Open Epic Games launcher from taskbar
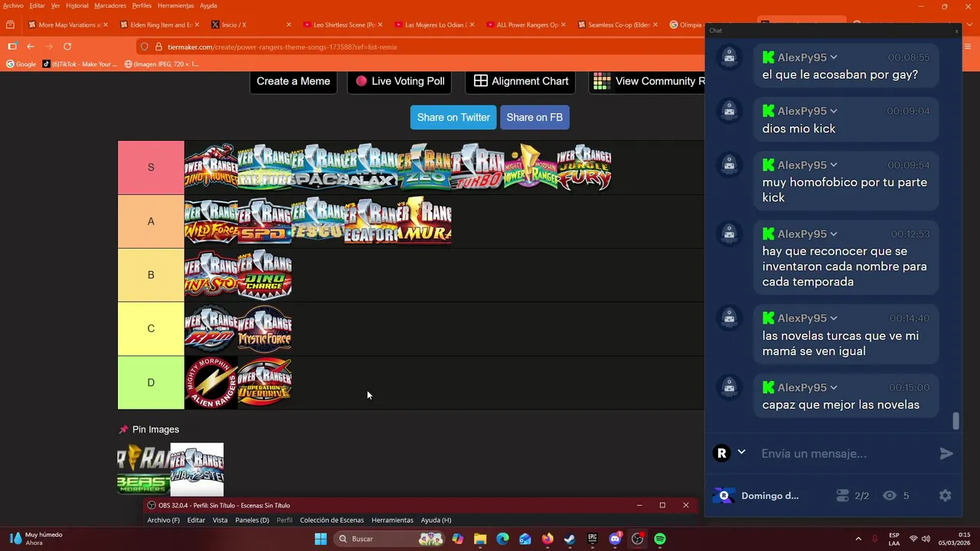 [592, 539]
